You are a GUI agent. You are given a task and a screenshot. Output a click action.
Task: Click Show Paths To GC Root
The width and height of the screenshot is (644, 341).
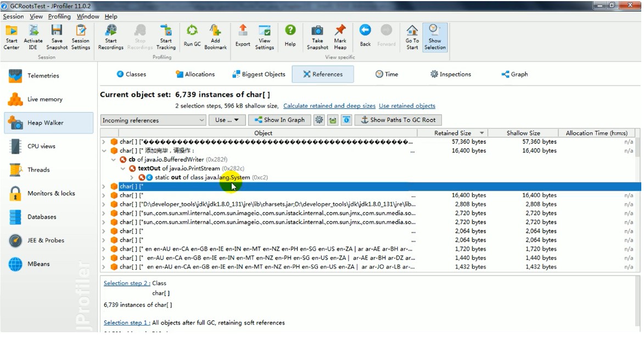(398, 120)
